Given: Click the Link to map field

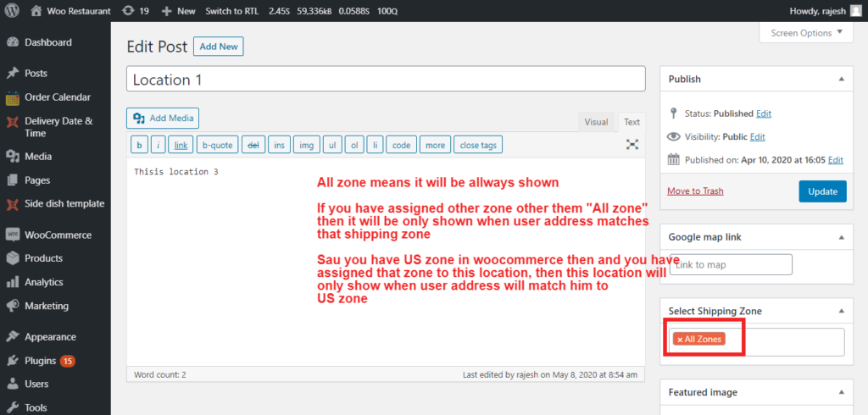Looking at the screenshot, I should (x=731, y=265).
